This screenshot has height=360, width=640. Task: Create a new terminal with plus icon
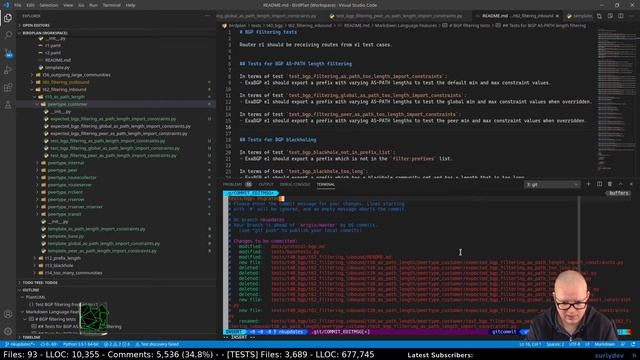click(589, 184)
